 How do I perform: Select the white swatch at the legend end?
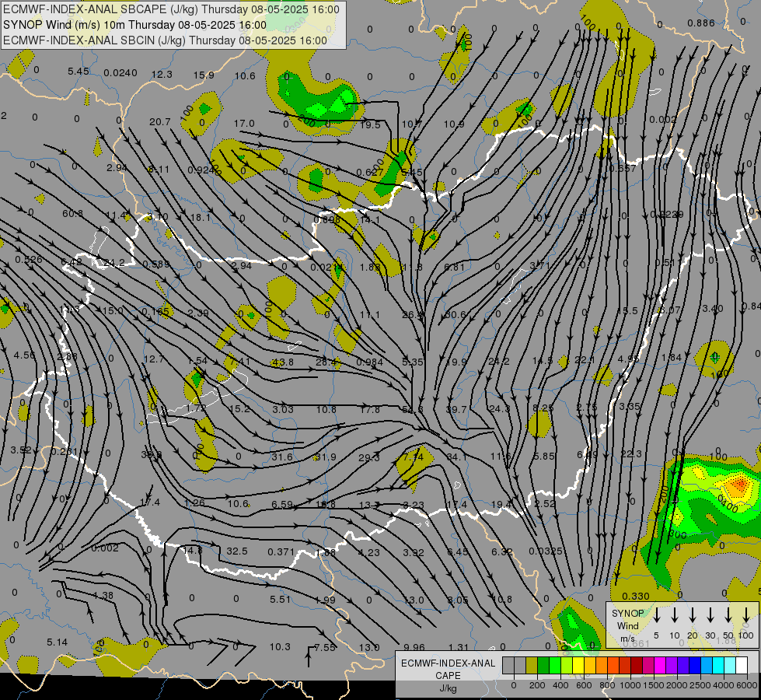click(741, 666)
